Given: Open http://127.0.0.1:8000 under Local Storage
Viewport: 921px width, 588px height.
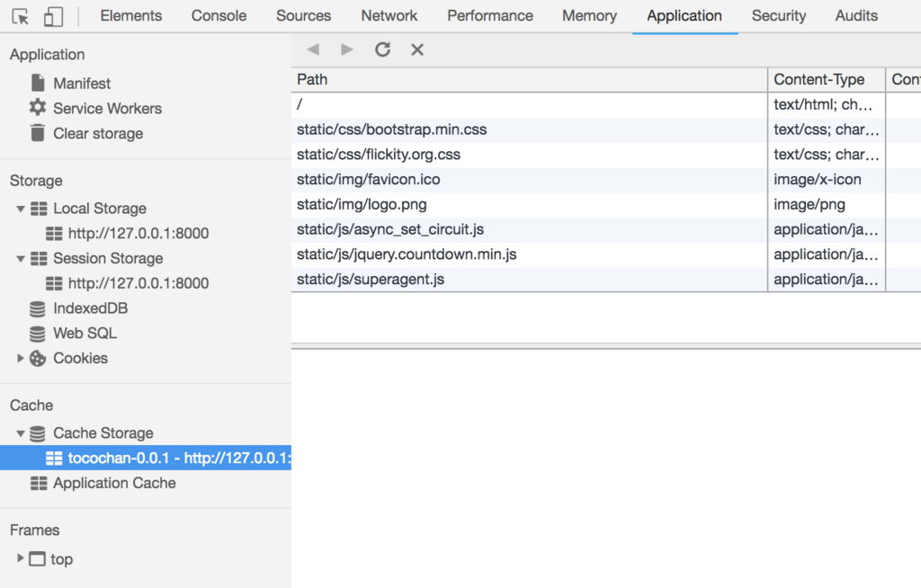Looking at the screenshot, I should point(138,234).
